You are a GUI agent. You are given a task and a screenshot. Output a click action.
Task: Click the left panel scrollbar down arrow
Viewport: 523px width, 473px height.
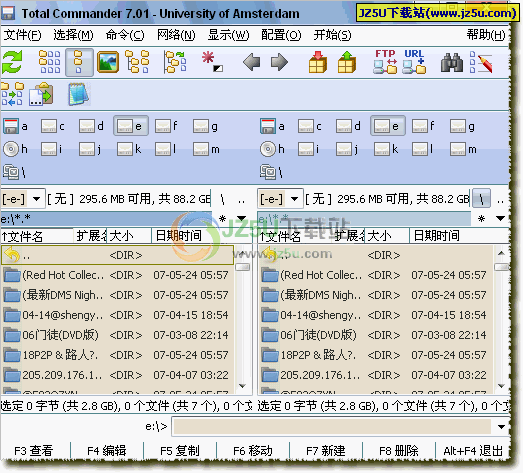point(242,386)
